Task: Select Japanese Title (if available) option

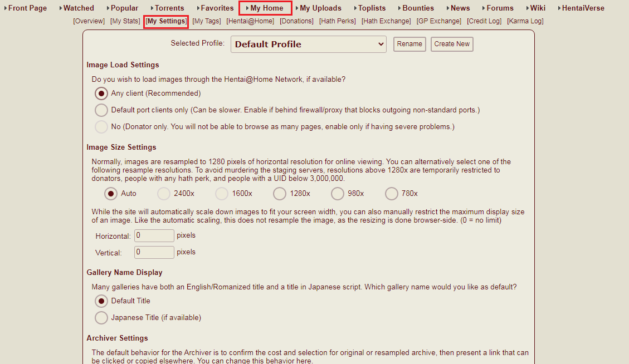Action: click(101, 317)
